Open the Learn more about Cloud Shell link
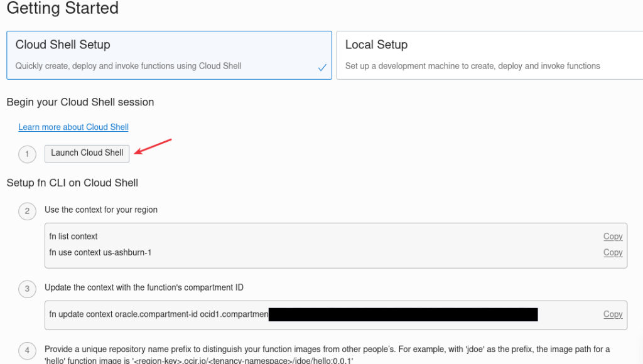This screenshot has height=364, width=643. pyautogui.click(x=73, y=127)
